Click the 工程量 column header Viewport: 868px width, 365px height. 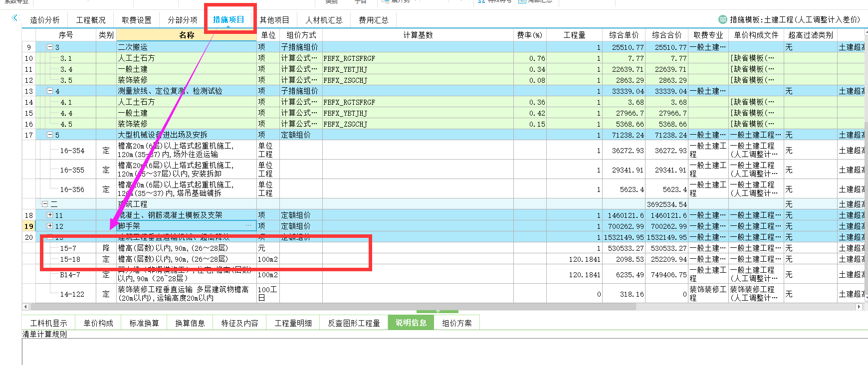pos(574,35)
